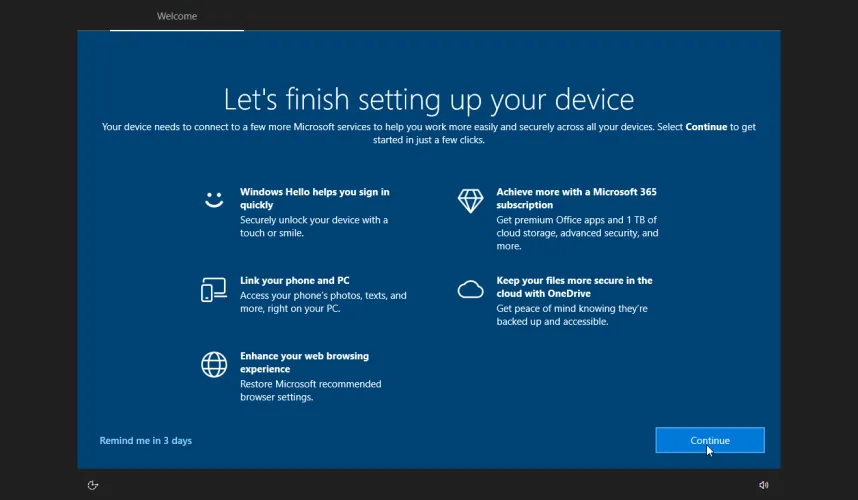The height and width of the screenshot is (500, 858).
Task: Click the web browsing globe icon
Action: (214, 365)
